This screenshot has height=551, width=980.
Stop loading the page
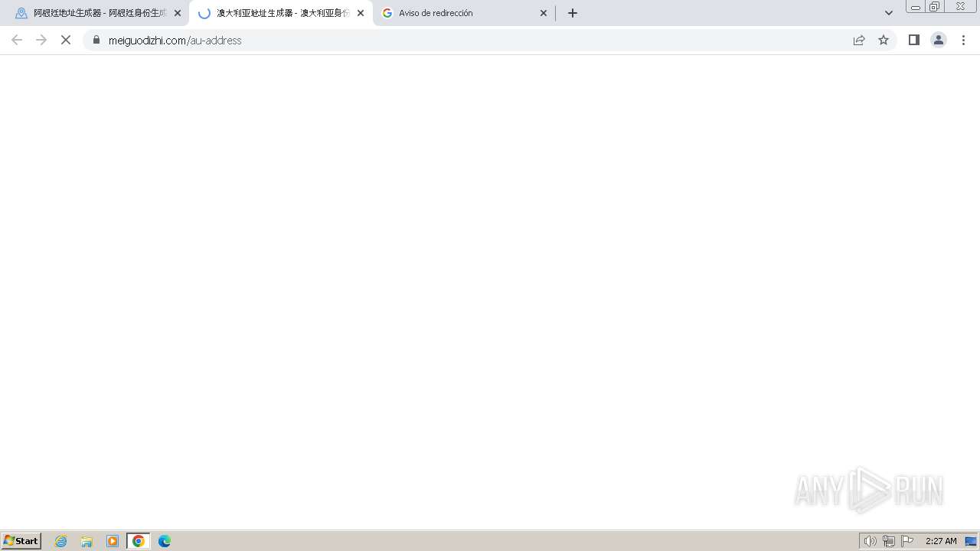[x=66, y=40]
